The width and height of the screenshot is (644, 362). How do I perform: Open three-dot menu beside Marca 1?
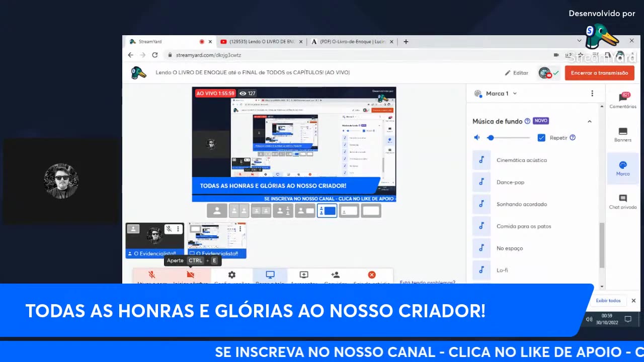coord(592,94)
